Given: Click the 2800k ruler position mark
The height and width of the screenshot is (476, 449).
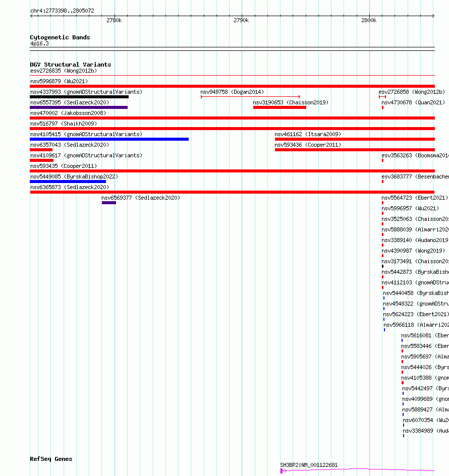Looking at the screenshot, I should (x=369, y=20).
